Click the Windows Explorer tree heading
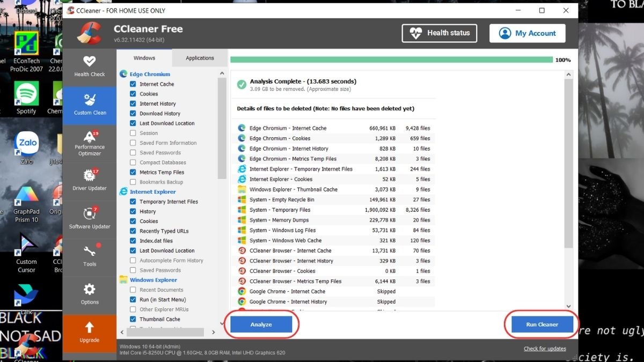This screenshot has width=644, height=362. [x=153, y=280]
